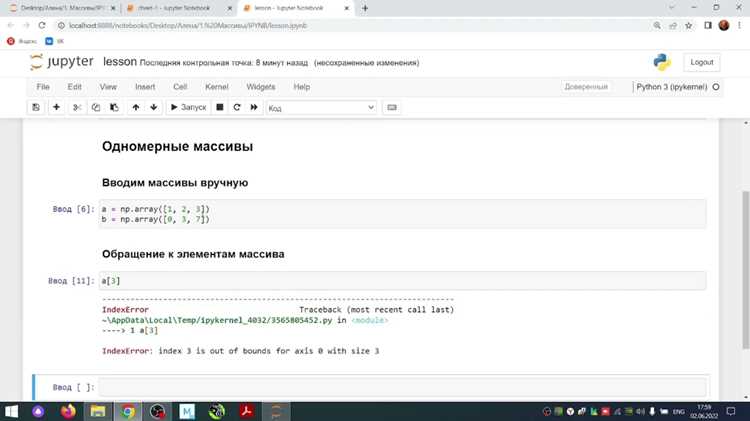Toggle the browser side panel icon
750x421 pixels.
pos(708,25)
